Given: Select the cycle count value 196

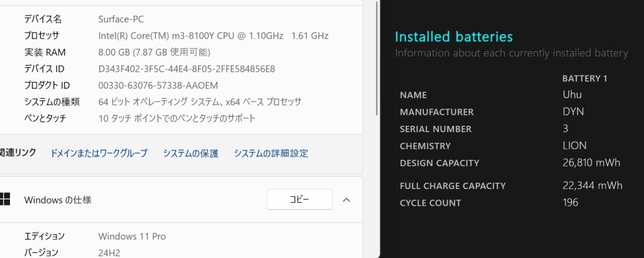Looking at the screenshot, I should point(570,202).
